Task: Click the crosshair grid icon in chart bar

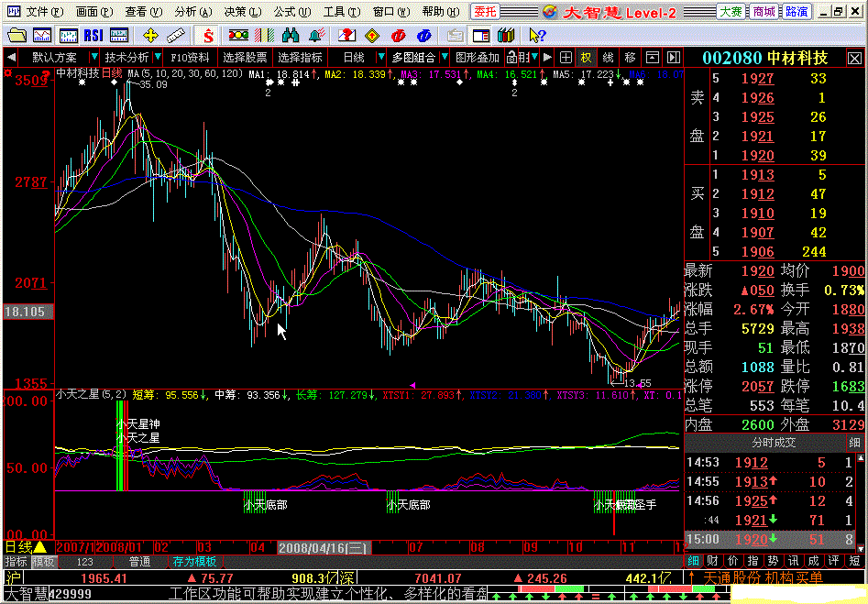Action: tap(566, 57)
